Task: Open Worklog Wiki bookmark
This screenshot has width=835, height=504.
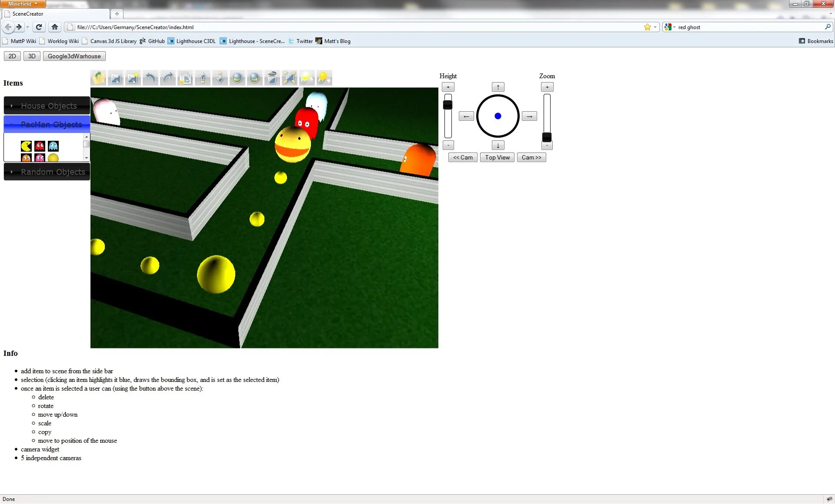Action: click(x=59, y=41)
